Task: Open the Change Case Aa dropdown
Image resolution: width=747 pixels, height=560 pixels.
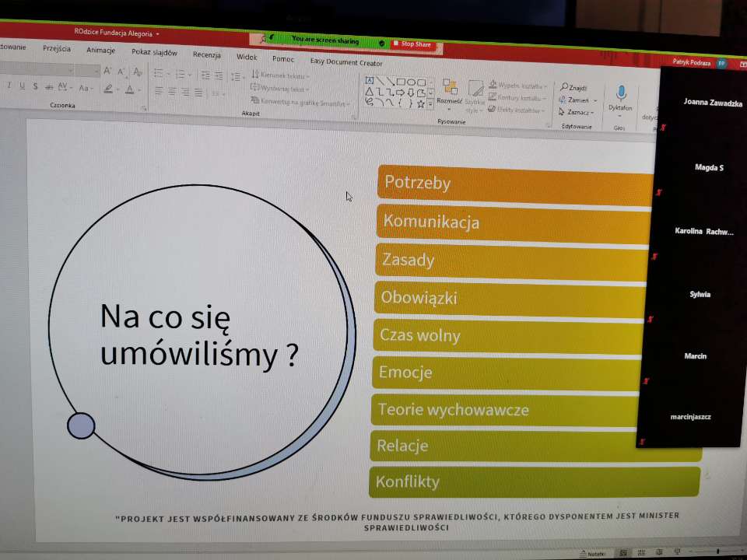Action: (85, 88)
